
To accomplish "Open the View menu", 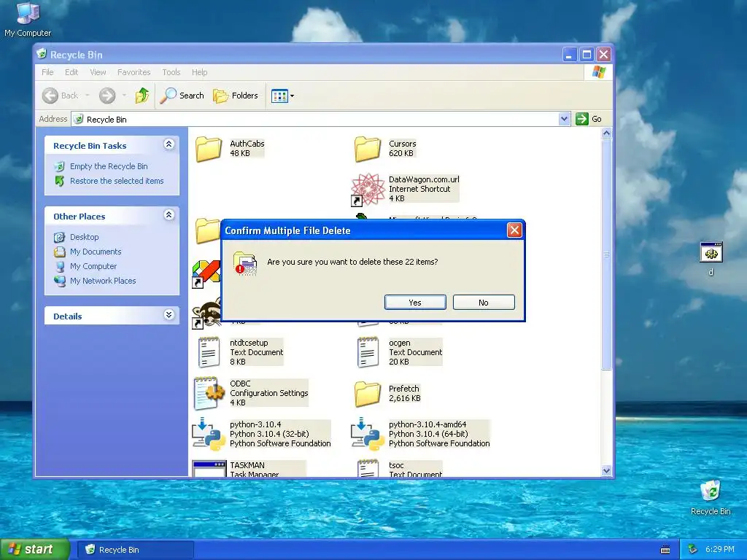I will (x=98, y=72).
